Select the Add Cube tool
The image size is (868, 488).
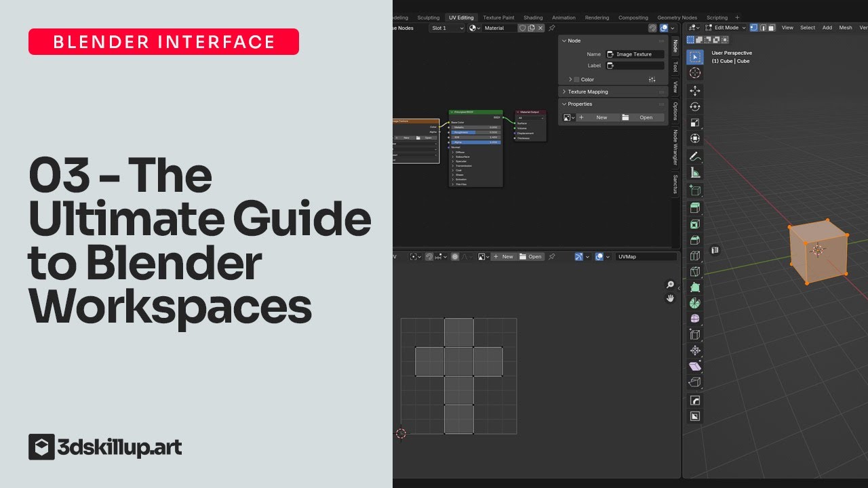(x=694, y=190)
